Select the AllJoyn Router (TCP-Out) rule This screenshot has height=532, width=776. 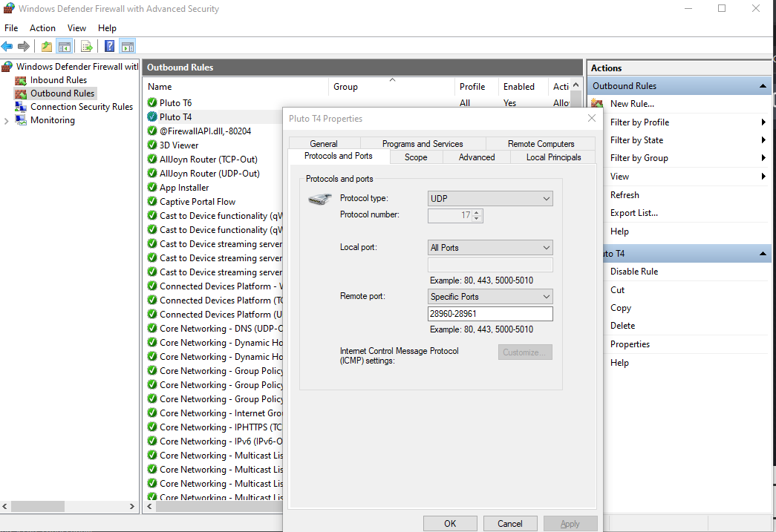[x=209, y=160]
